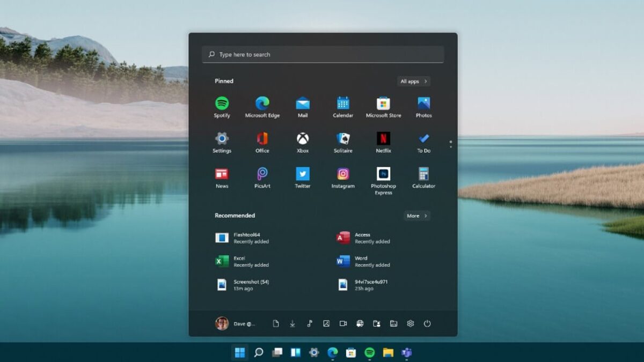Expand All apps in the Pinned section
This screenshot has height=362, width=644.
(413, 81)
